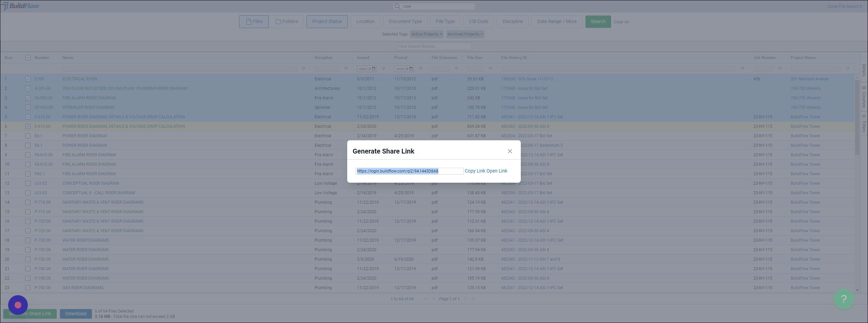Click the BuildFlow logo
This screenshot has width=868, height=323.
(20, 6)
